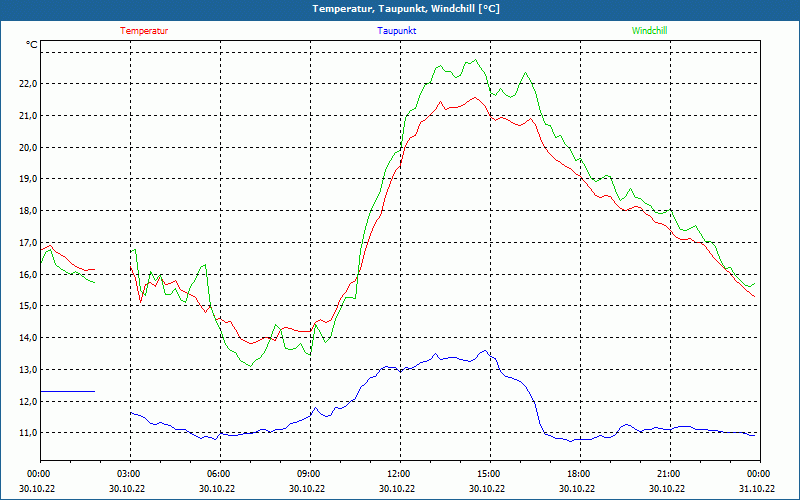
Task: Click the °C unit label on y-axis
Action: [32, 45]
